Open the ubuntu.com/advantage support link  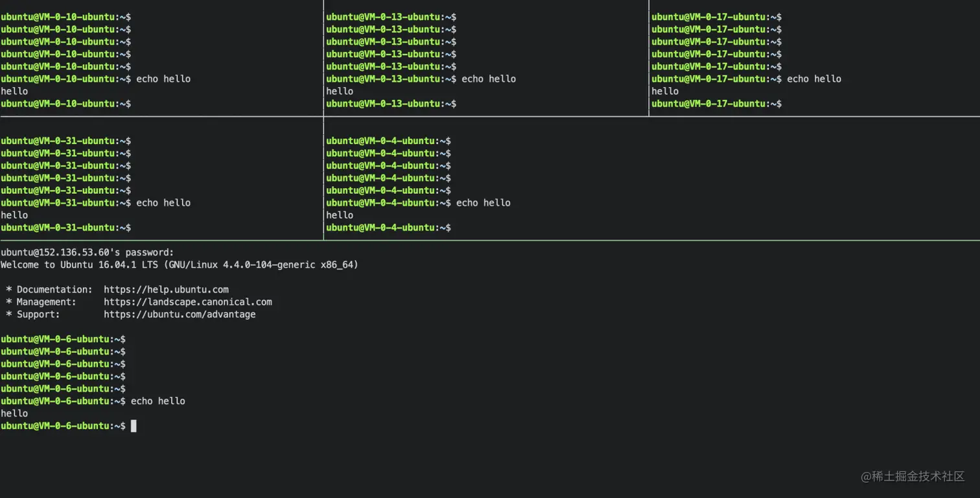(180, 314)
